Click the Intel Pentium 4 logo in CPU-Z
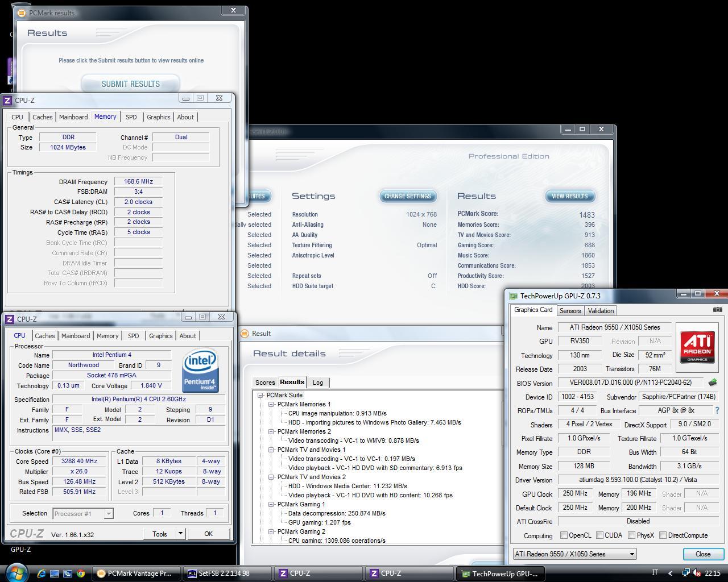Viewport: 728px width, 582px height. 201,370
